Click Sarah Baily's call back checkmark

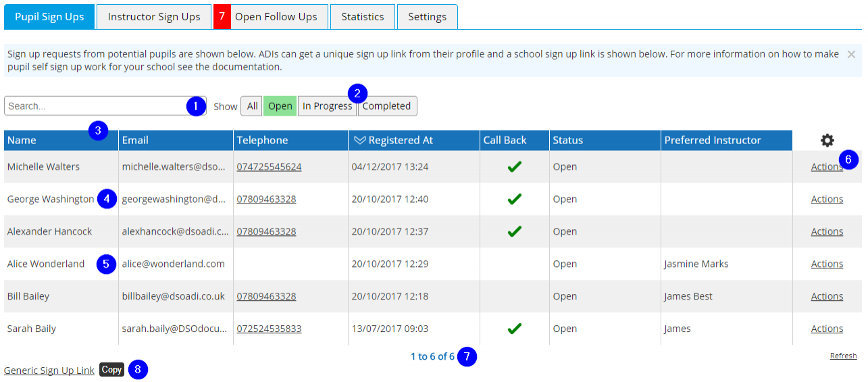514,329
